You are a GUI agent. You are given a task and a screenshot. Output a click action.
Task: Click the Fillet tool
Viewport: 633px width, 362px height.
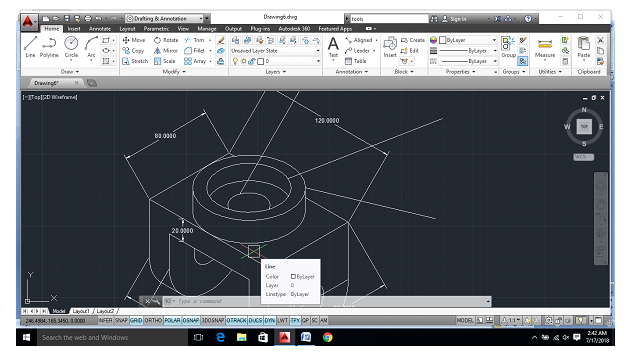(195, 50)
